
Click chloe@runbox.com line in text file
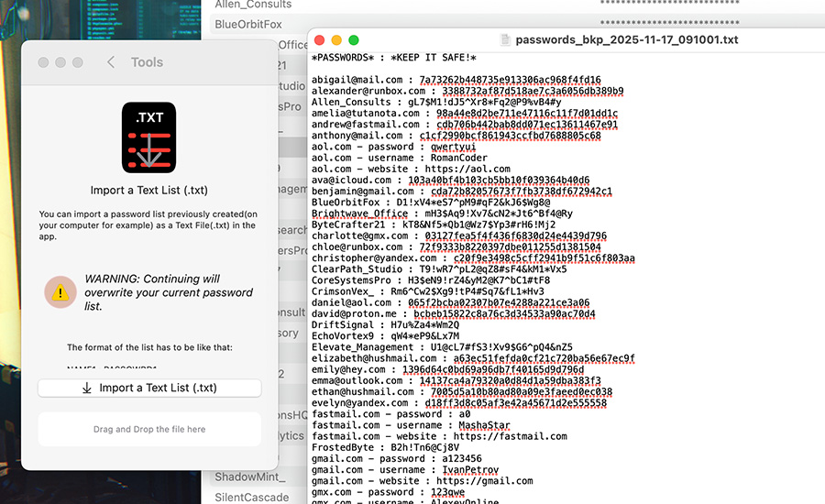456,247
